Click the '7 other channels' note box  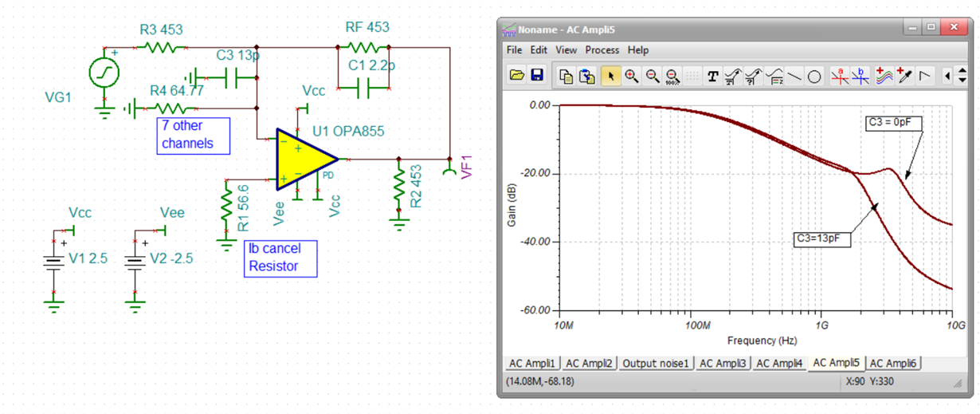(x=193, y=135)
